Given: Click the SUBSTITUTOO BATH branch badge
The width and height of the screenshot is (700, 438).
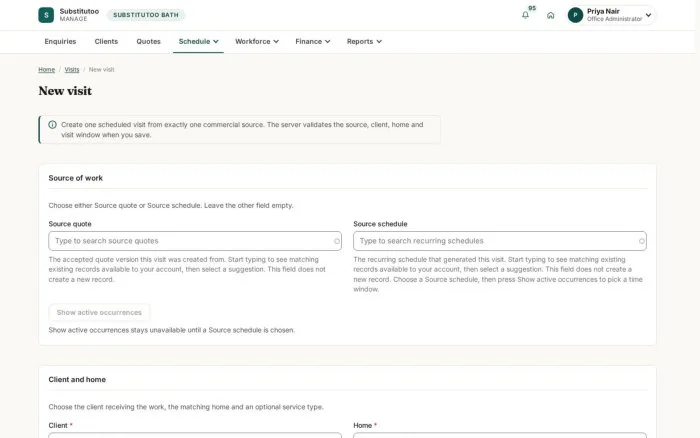Looking at the screenshot, I should coord(146,15).
